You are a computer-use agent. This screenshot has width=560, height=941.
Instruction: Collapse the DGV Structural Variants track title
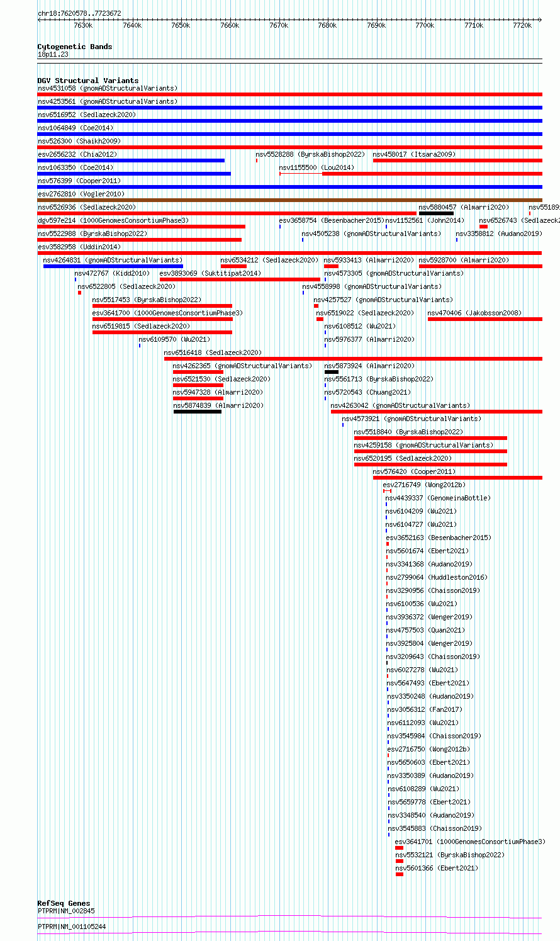88,81
